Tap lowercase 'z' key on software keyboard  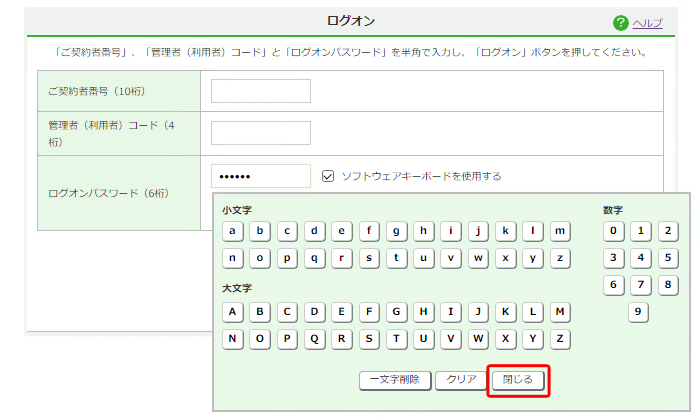[560, 258]
